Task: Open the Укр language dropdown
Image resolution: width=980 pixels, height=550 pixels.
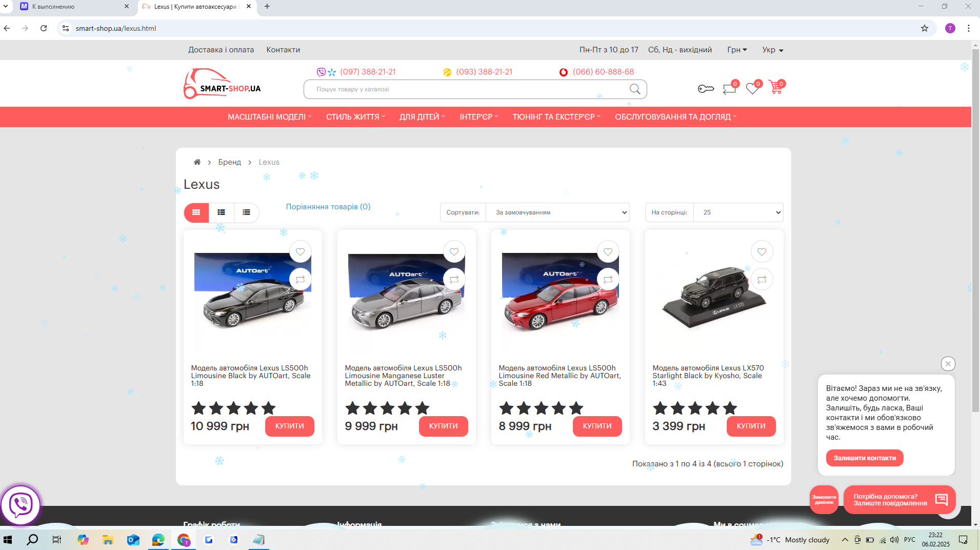Action: click(773, 50)
